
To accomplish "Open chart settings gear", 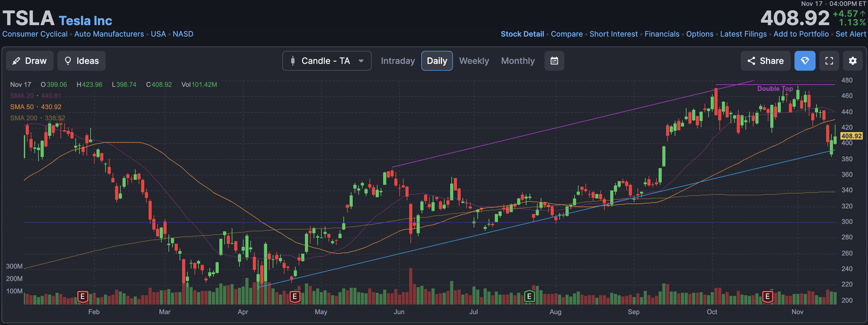I will (853, 61).
